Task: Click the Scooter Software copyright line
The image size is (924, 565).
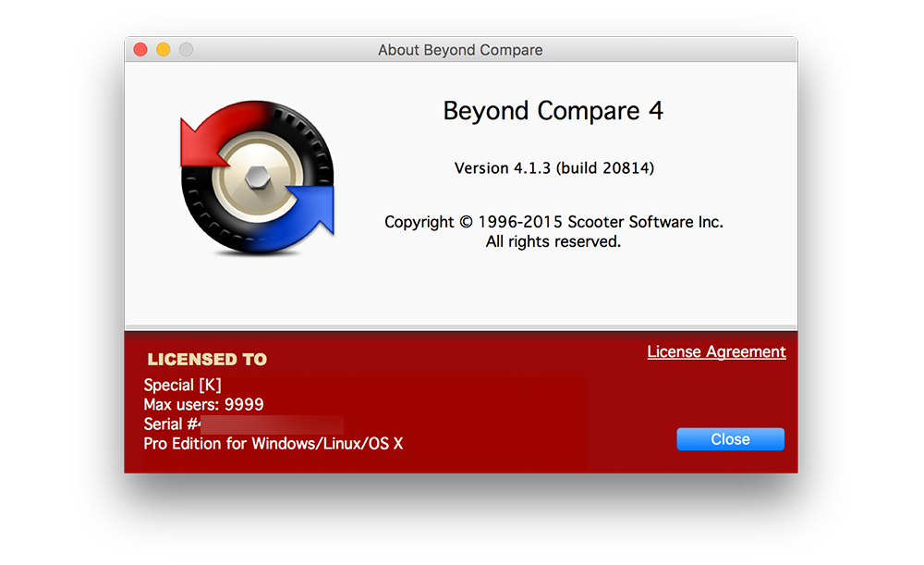Action: tap(553, 222)
